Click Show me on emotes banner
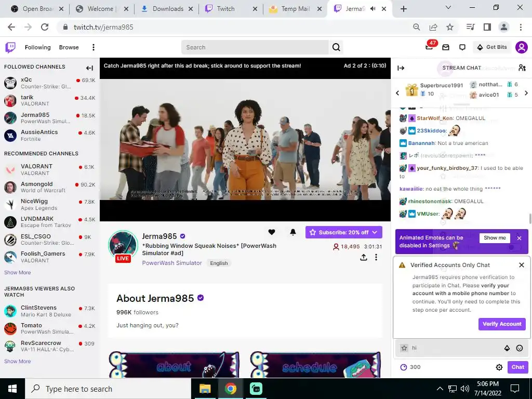This screenshot has height=399, width=532. 495,238
